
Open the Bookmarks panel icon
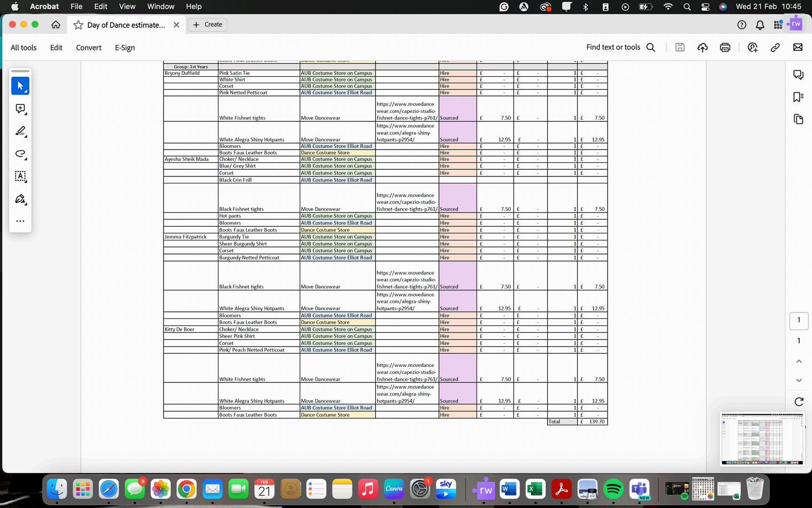tap(798, 97)
